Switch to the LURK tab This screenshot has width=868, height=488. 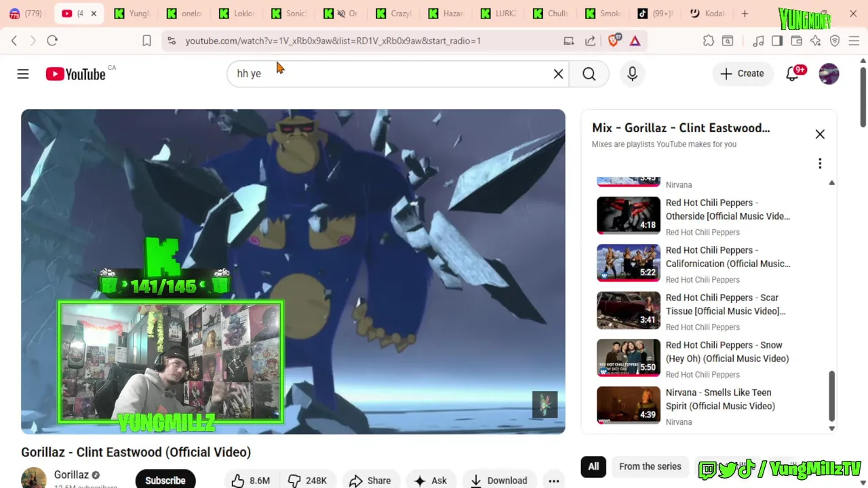[x=498, y=14]
